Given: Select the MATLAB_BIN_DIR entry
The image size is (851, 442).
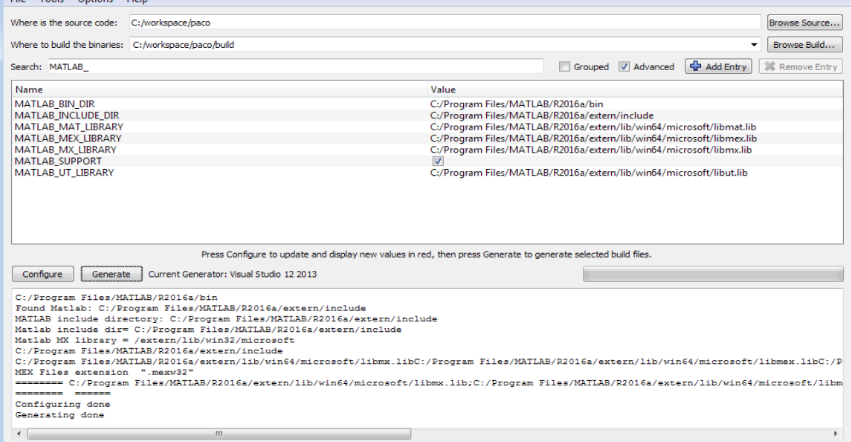Looking at the screenshot, I should click(x=54, y=104).
